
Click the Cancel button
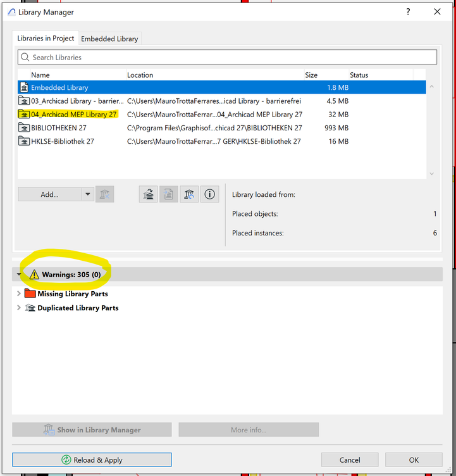click(350, 460)
